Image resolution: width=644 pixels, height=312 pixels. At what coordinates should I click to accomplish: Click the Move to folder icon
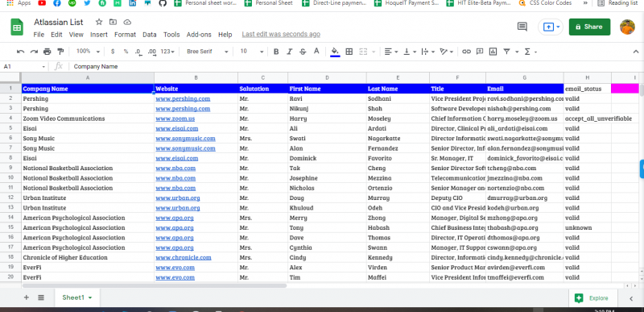click(x=113, y=22)
